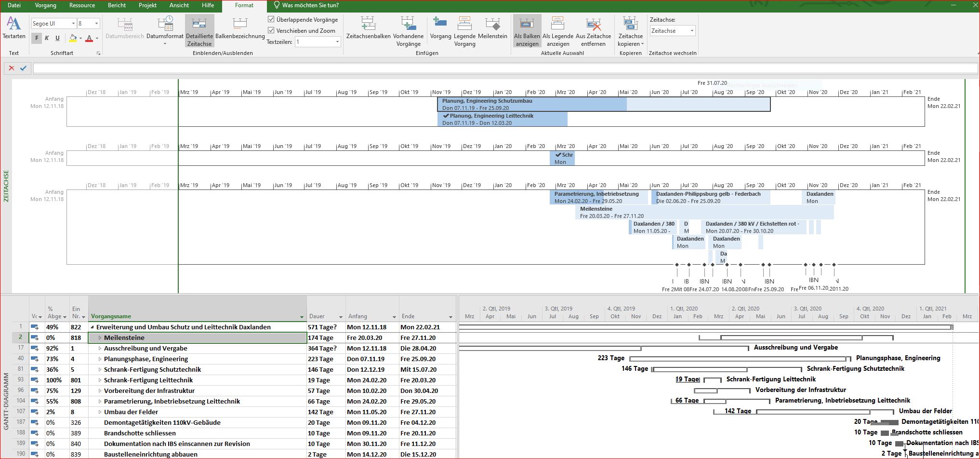Click Aus Zeitachse entfernen
Viewport: 980px width, 459px height.
click(x=593, y=30)
